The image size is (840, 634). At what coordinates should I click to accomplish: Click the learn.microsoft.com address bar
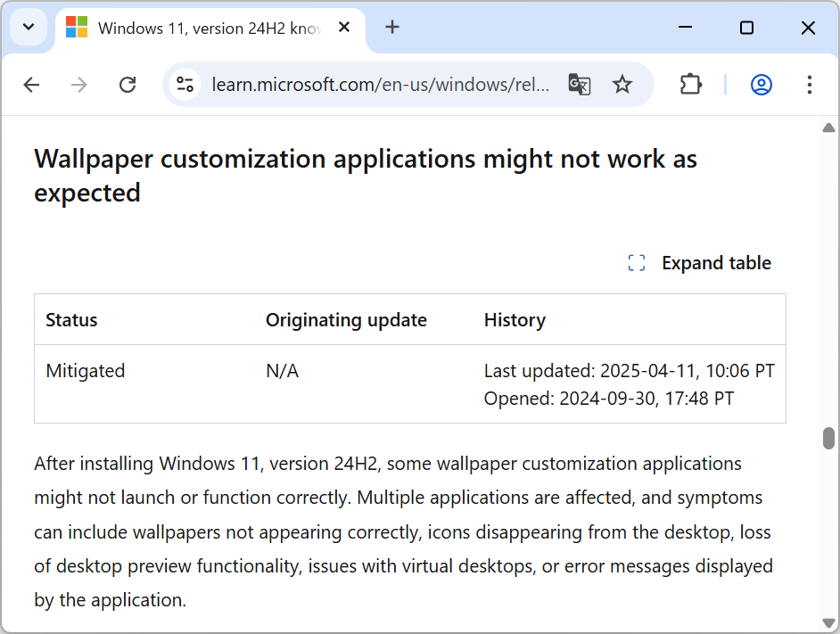coord(379,85)
